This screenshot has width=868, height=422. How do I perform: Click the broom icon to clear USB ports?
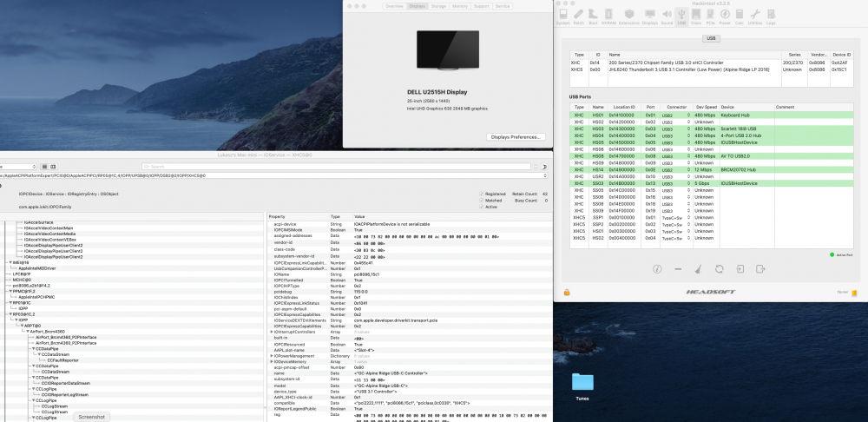click(698, 269)
